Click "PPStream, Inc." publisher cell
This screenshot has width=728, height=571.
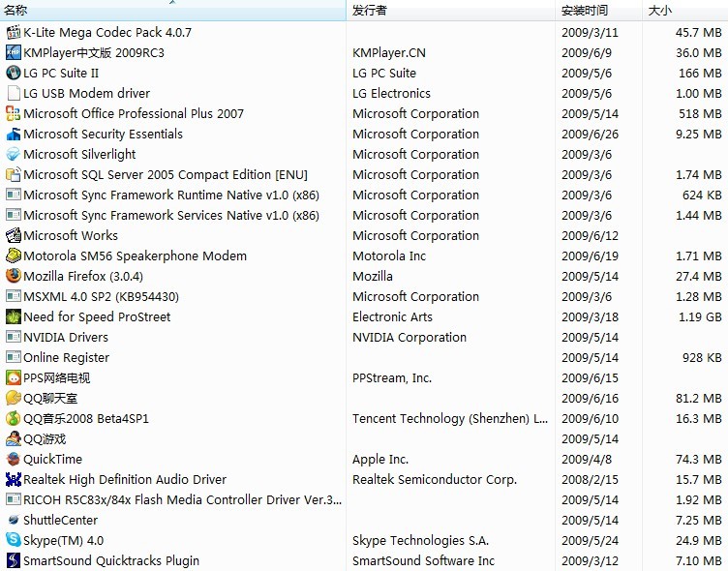coord(392,377)
